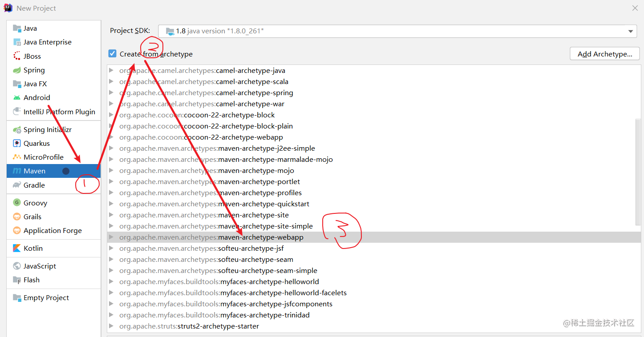Select myfaces-archetype-jsfcomponents archetype
This screenshot has height=337, width=644.
point(226,304)
